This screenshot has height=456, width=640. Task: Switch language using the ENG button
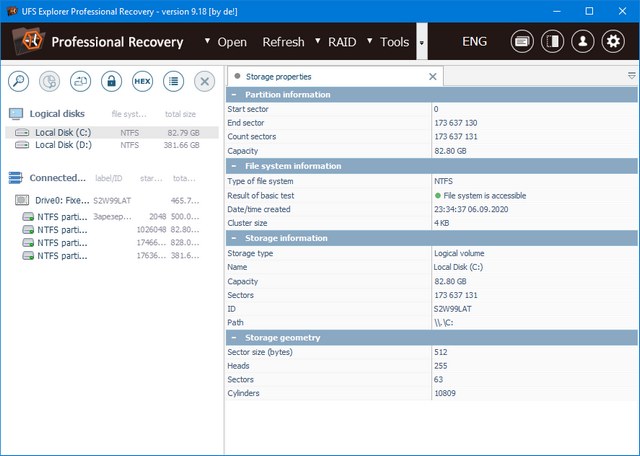[x=474, y=42]
